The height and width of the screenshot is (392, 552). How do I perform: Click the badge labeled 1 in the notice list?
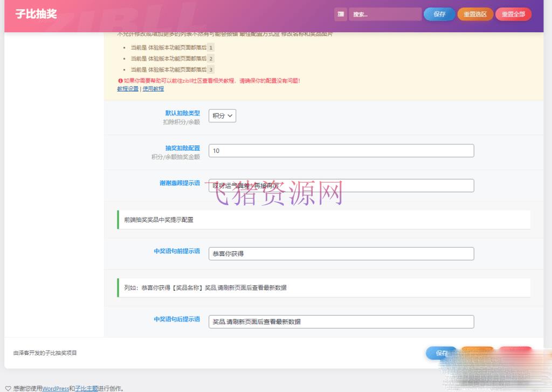pos(211,47)
